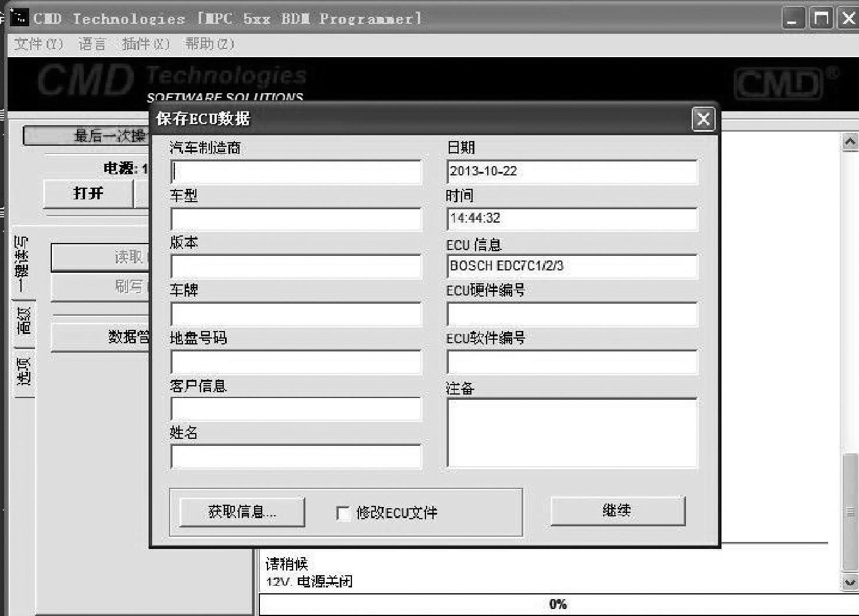Viewport: 859px width, 616px height.
Task: Click the ECU软件编号 input field
Action: tap(572, 362)
